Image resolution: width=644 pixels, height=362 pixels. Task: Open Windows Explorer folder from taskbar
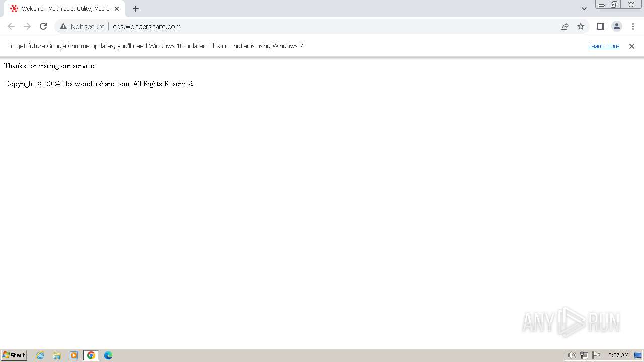click(57, 355)
